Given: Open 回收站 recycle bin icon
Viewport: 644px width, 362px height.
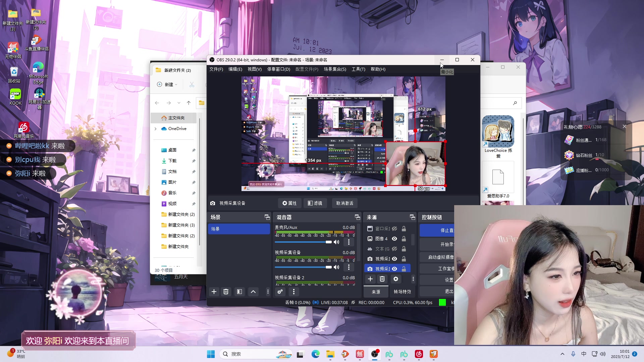Looking at the screenshot, I should click(x=14, y=75).
